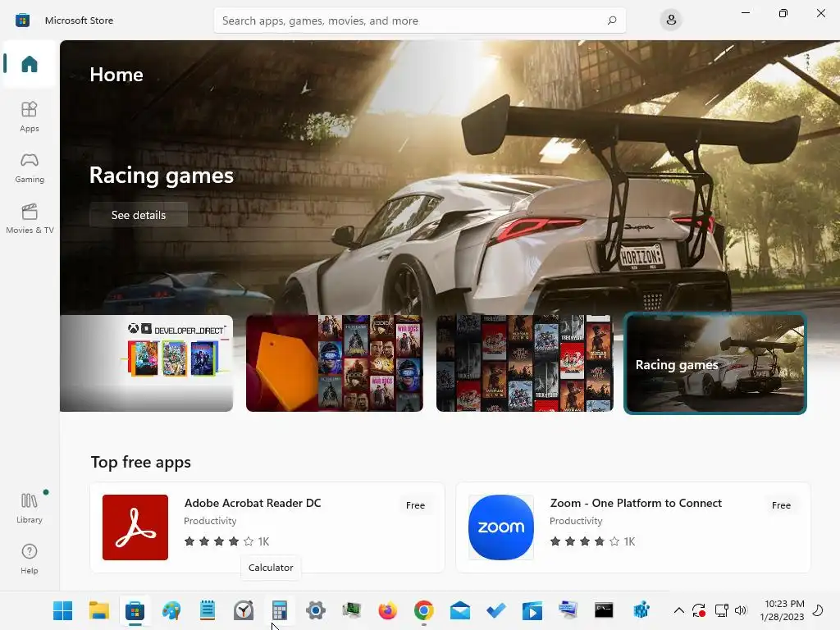Image resolution: width=840 pixels, height=630 pixels.
Task: Open the green monitor taskbar app
Action: tap(352, 610)
